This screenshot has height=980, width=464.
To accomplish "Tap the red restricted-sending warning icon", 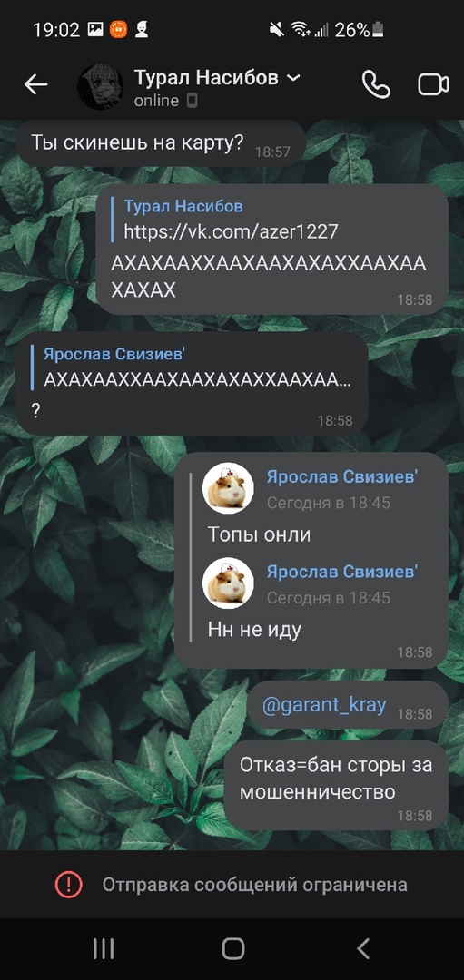I will (69, 885).
